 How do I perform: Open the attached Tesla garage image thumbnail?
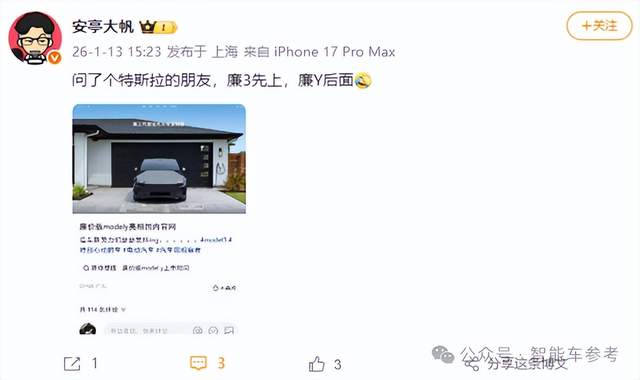159,159
